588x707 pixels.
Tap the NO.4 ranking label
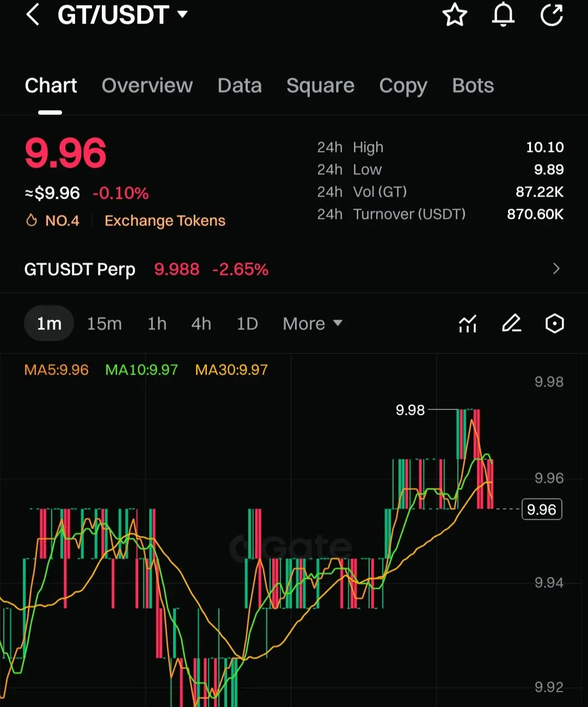click(x=62, y=220)
